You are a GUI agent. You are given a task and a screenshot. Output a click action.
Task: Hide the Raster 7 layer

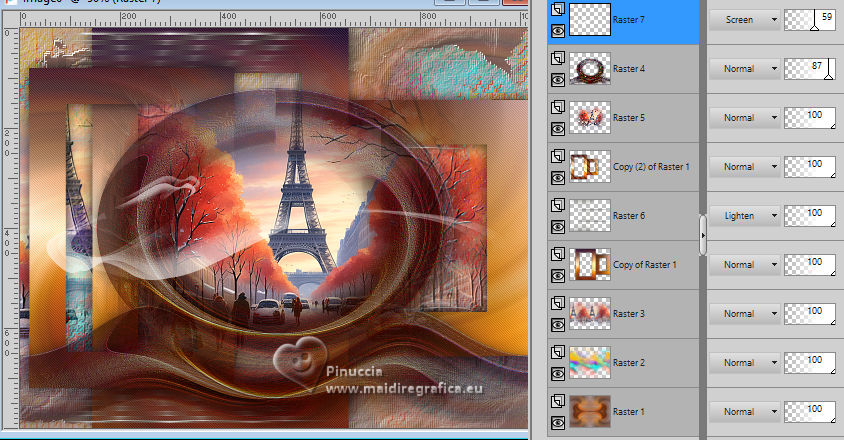(x=558, y=31)
